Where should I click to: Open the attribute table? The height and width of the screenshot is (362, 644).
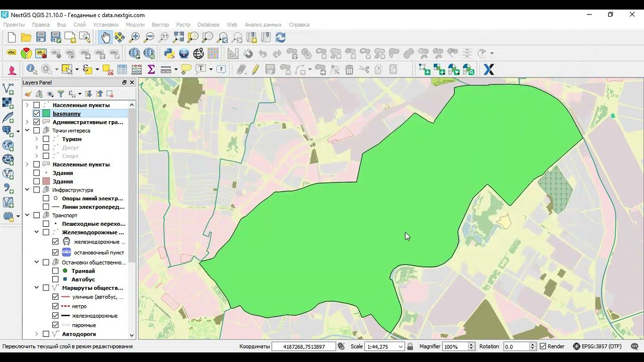[x=122, y=69]
